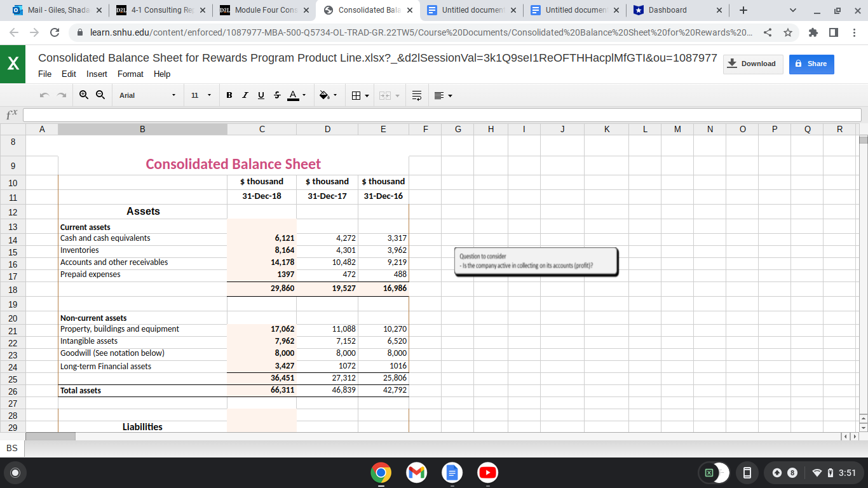The image size is (868, 488).
Task: Zoom out with the magnifier minus icon
Action: click(100, 95)
